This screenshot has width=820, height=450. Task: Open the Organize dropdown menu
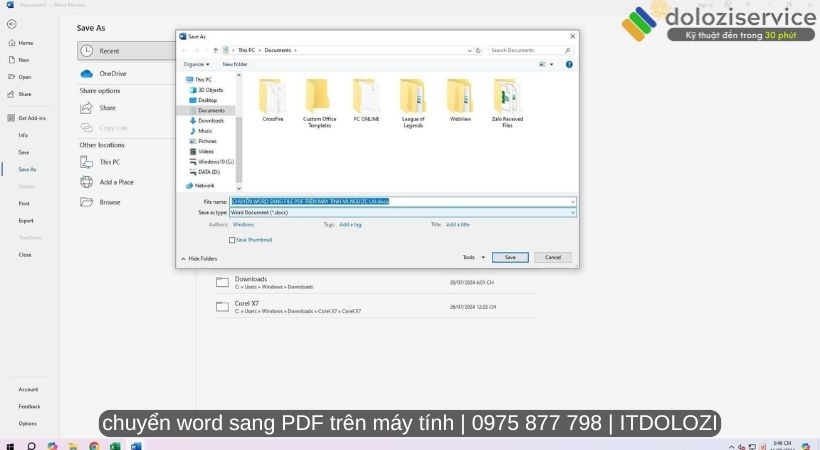(196, 64)
